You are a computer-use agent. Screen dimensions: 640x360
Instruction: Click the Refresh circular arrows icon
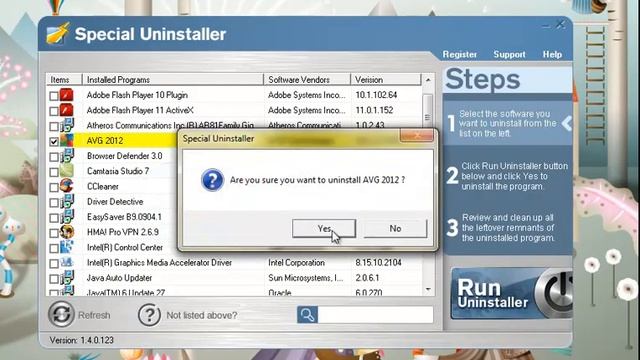click(x=61, y=314)
